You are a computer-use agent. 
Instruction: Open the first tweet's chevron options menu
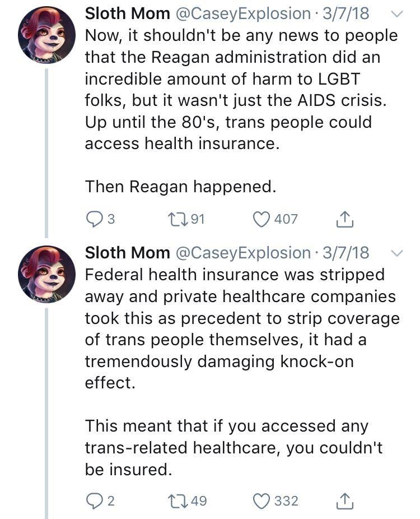[396, 15]
